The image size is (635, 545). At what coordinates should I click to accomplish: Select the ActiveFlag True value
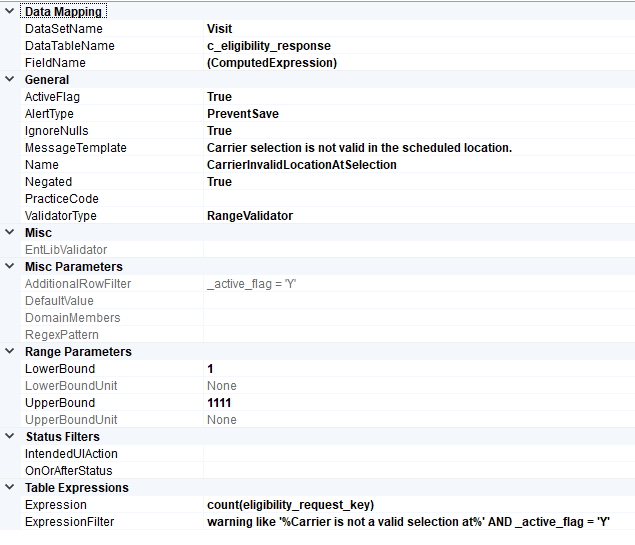coord(219,97)
